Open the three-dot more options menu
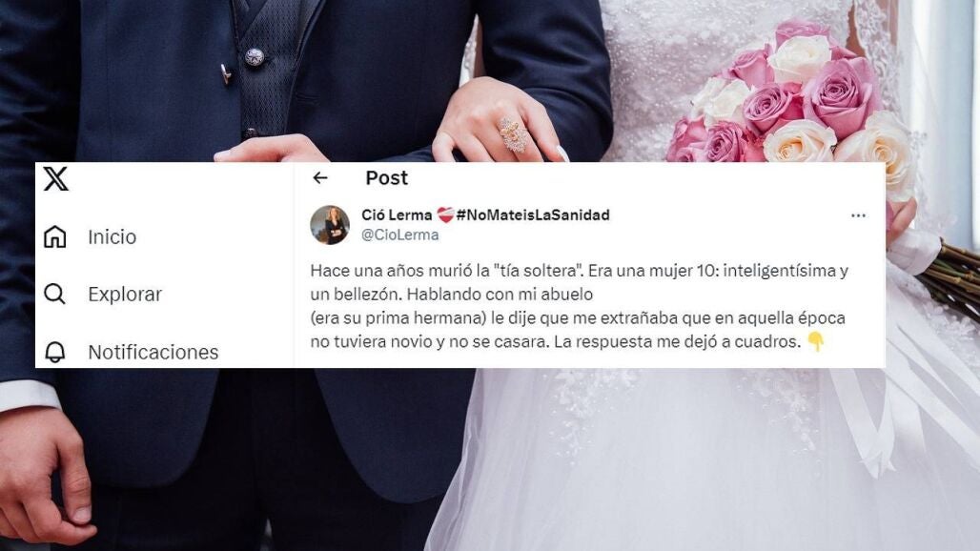 858,215
